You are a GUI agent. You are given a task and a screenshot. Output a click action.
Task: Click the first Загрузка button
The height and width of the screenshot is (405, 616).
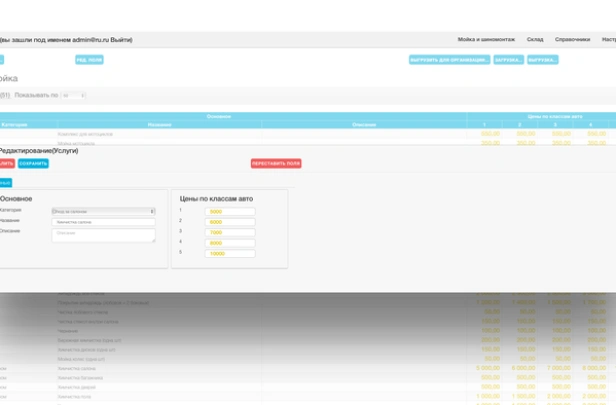pos(508,60)
